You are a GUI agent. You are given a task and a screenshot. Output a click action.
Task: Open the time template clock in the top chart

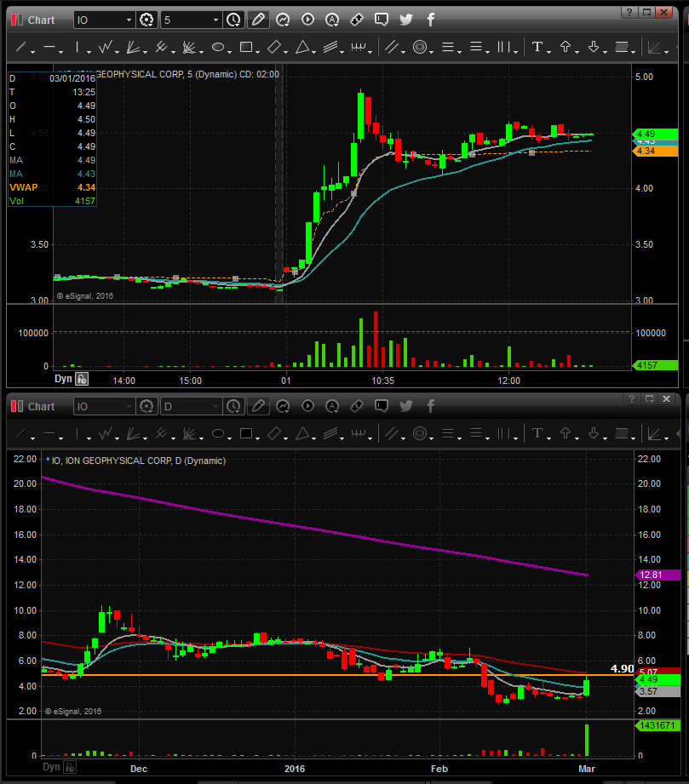tap(233, 20)
